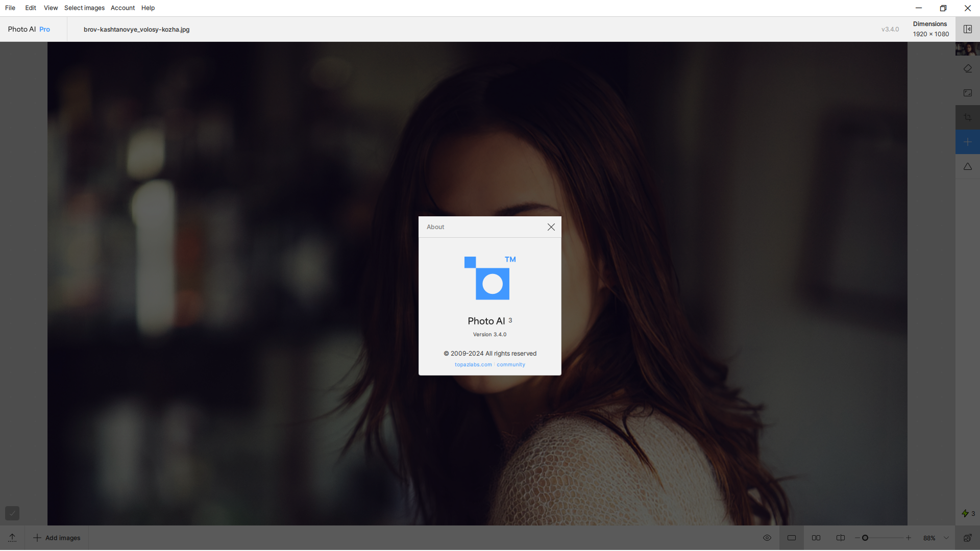This screenshot has width=980, height=551.
Task: Select the resize frame tool icon
Action: 967,93
